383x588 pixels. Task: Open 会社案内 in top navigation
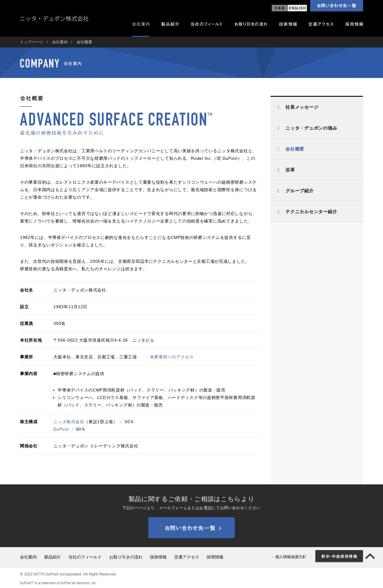[x=141, y=24]
